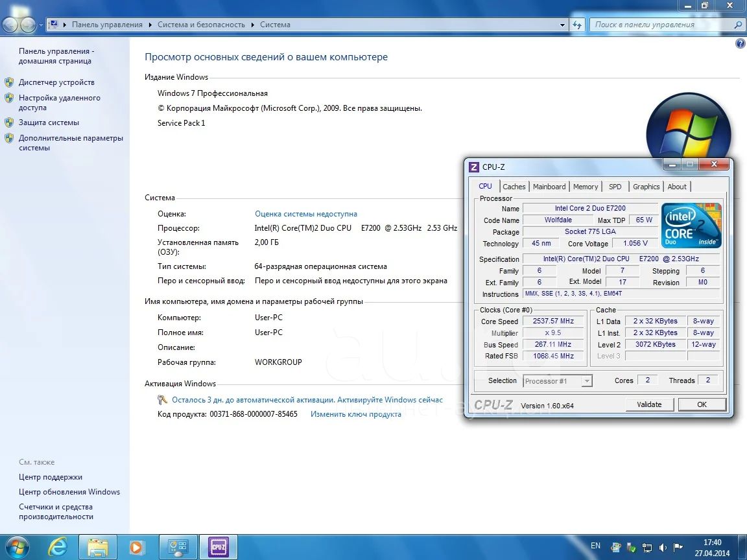Open the SPD tab in CPU-Z
Viewport: 747px width, 560px height.
[x=615, y=187]
